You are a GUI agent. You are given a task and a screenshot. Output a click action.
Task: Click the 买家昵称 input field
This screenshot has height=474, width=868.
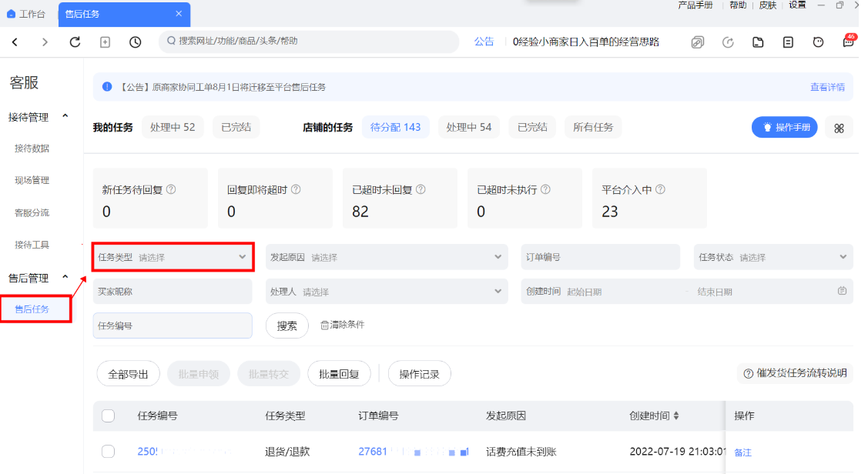pos(173,292)
